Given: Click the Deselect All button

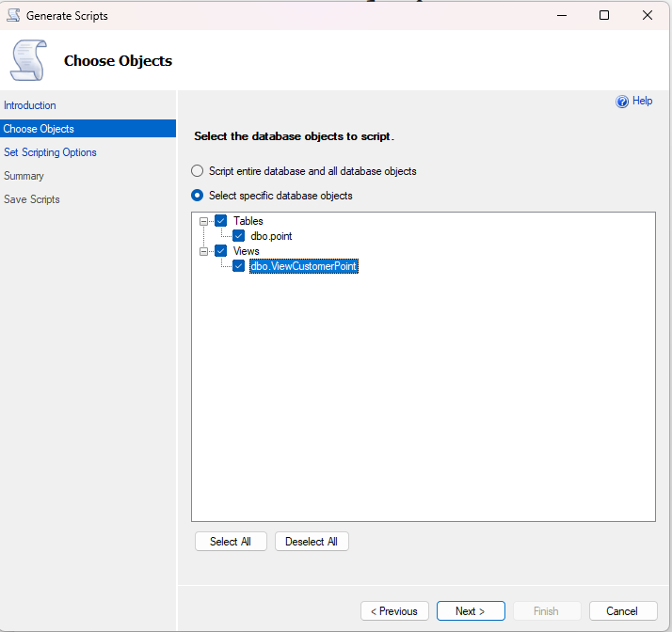Looking at the screenshot, I should 312,542.
